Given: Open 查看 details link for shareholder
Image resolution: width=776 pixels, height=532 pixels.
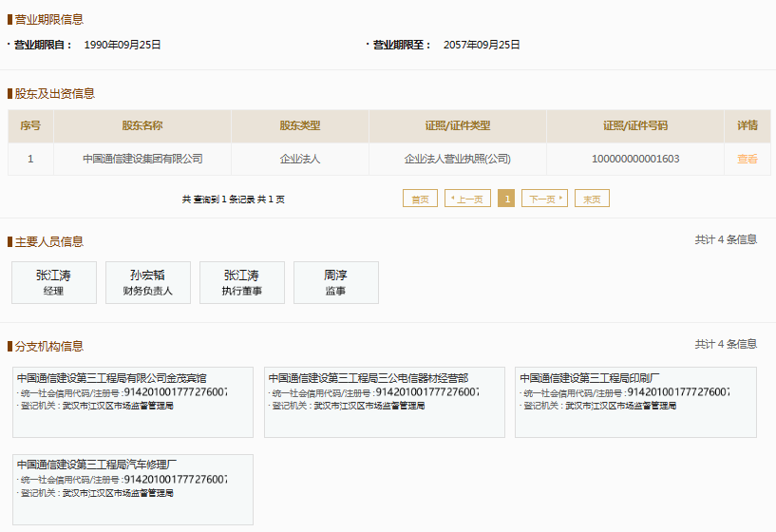Looking at the screenshot, I should (748, 159).
